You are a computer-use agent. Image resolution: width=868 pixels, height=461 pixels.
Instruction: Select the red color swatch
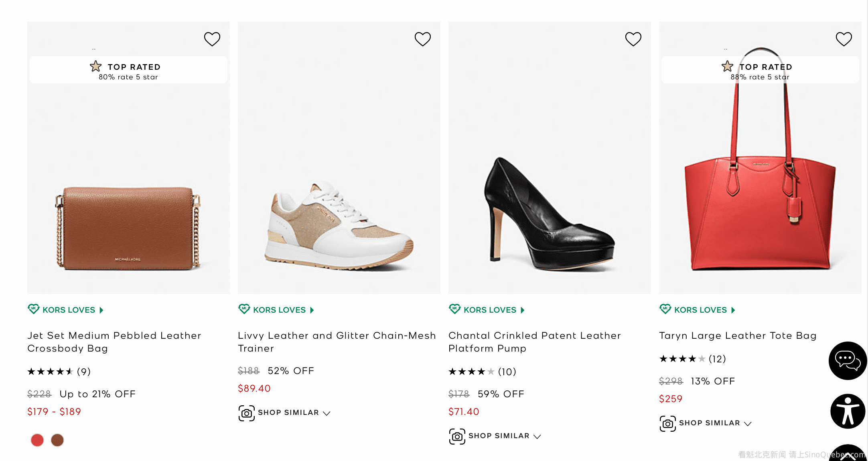tap(37, 440)
